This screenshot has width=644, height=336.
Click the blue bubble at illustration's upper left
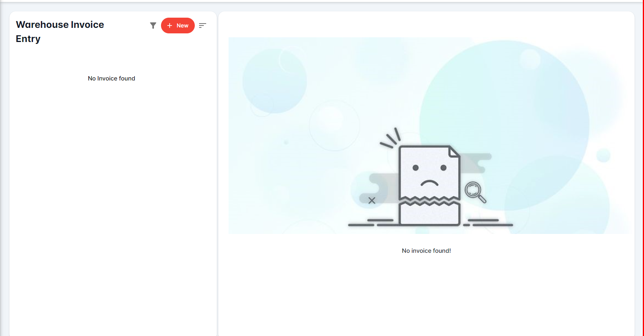coord(274,81)
